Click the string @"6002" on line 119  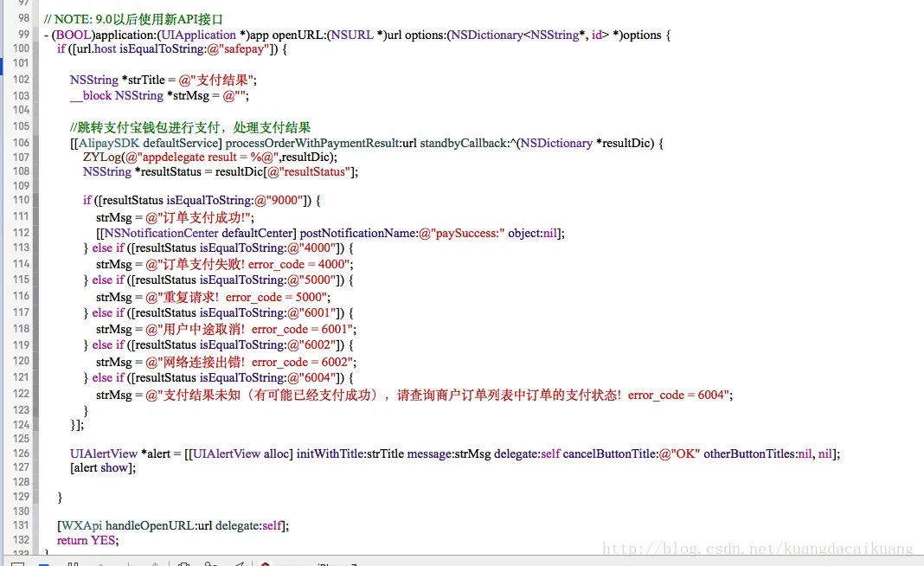coord(311,345)
